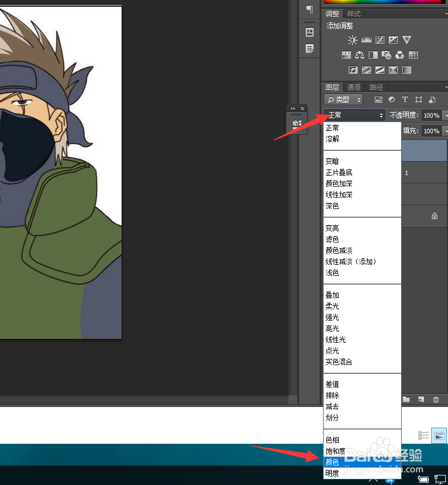Click the 不透明度 100% field
Viewport: 448px width, 485px height.
point(431,115)
